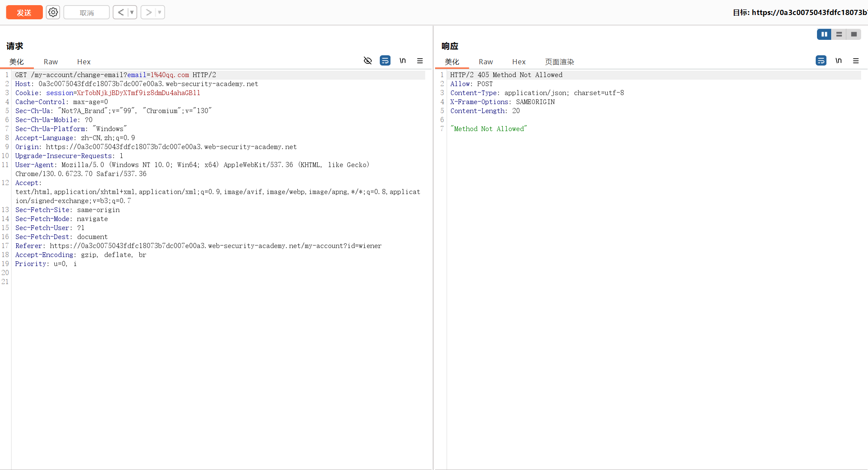
Task: Select top-bottom split layout icon
Action: [839, 34]
